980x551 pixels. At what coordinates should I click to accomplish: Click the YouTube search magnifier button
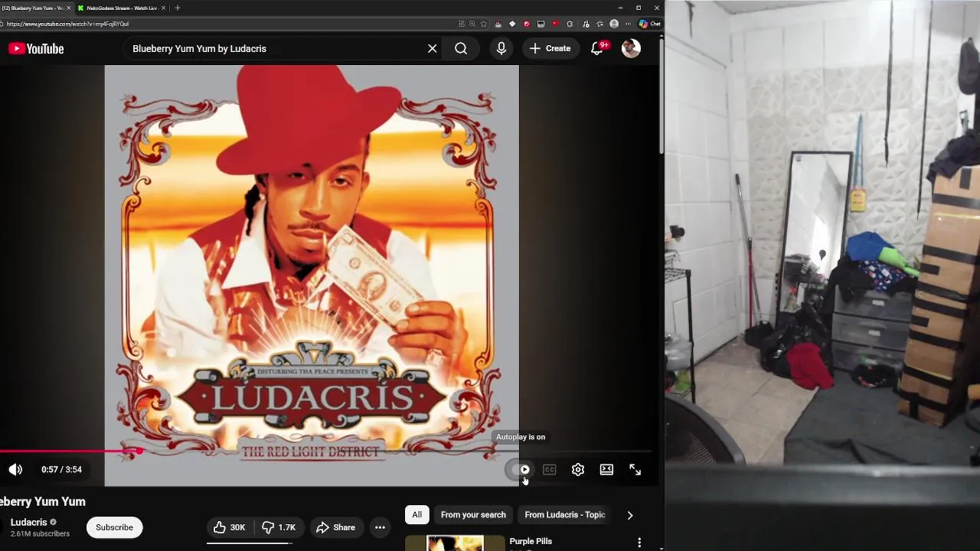(461, 48)
